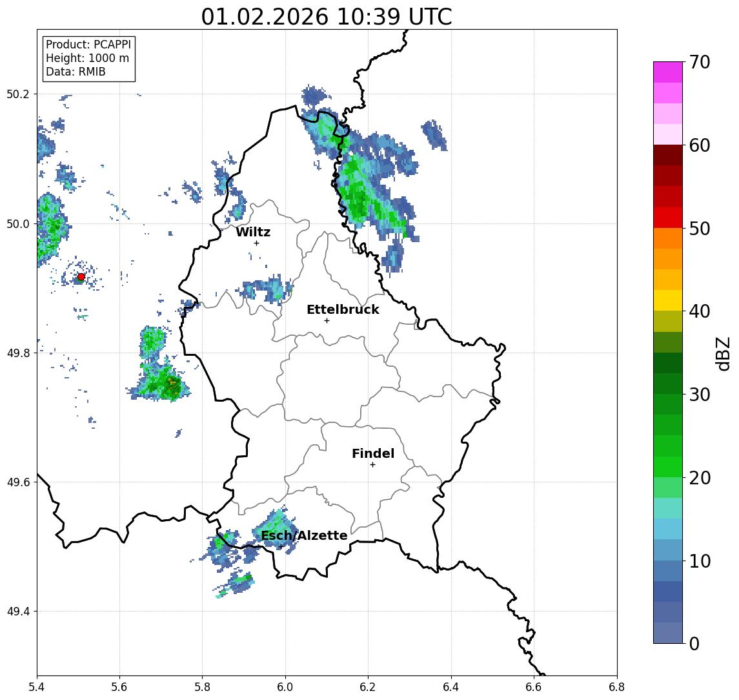Click the 5.8 longitude axis label

(x=202, y=687)
